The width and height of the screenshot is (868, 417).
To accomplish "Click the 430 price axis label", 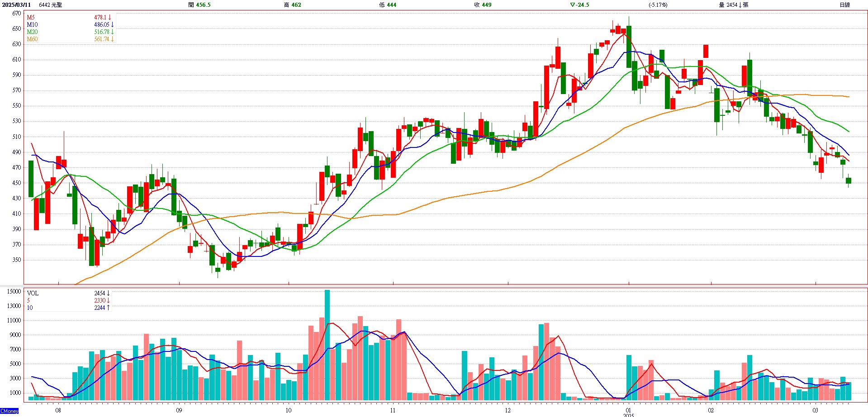I will coord(17,198).
